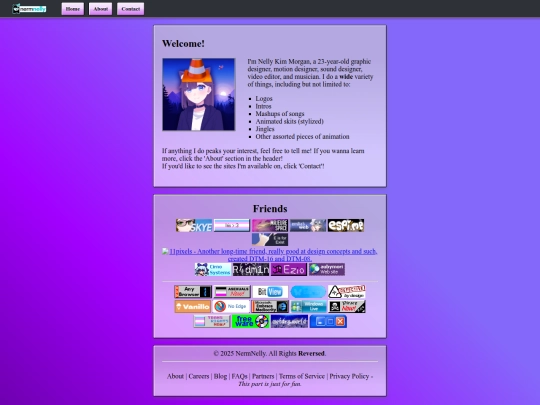The width and height of the screenshot is (540, 405).
Task: Click the Microsoft Embrace Mediocrity badge
Action: pyautogui.click(x=270, y=307)
